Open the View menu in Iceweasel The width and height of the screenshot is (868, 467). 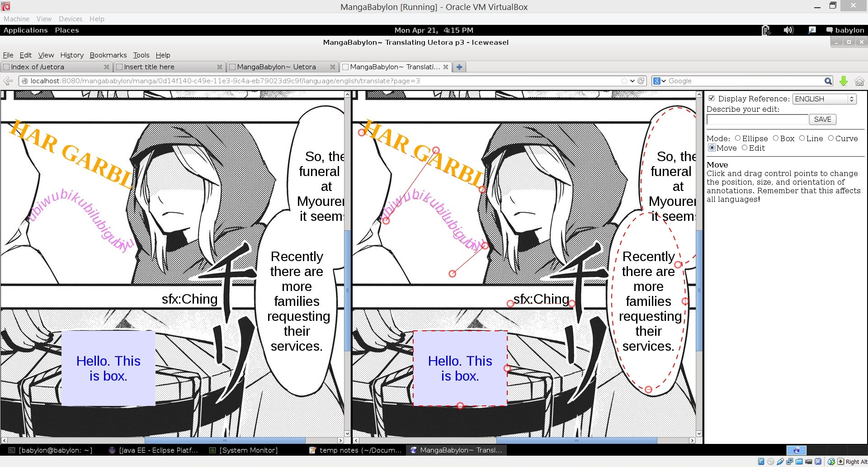(x=46, y=55)
